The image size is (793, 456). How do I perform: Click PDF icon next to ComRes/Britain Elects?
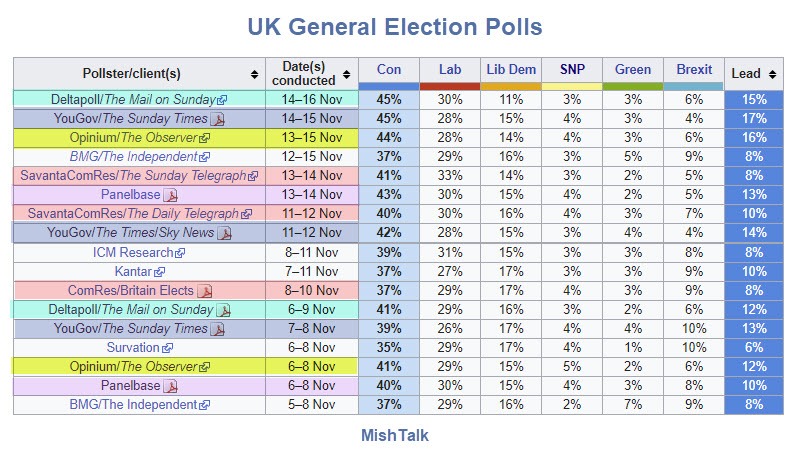click(205, 291)
